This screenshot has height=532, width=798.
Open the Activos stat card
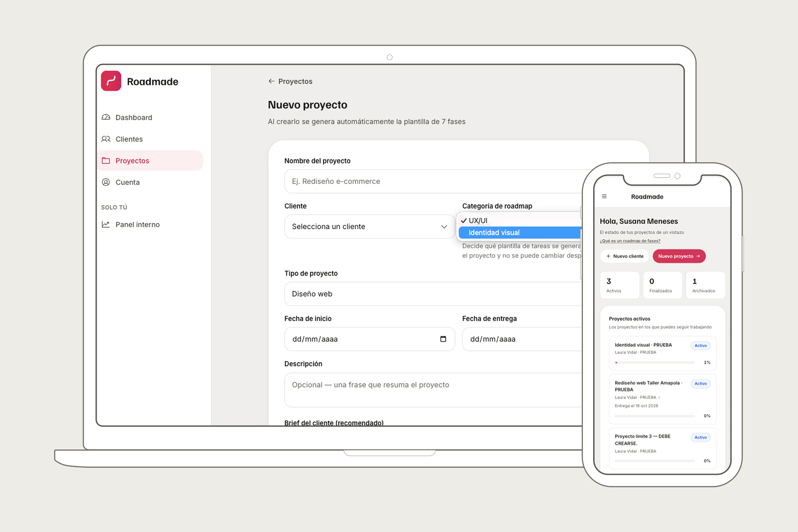pyautogui.click(x=620, y=285)
